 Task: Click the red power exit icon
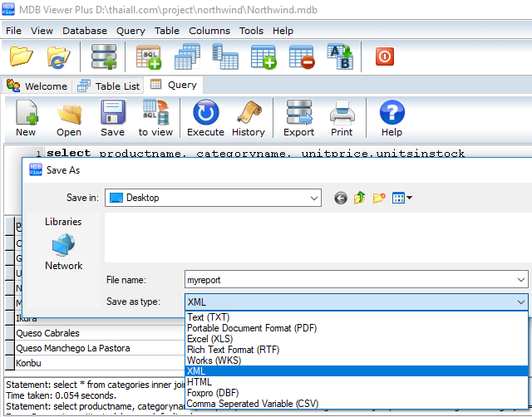point(385,56)
